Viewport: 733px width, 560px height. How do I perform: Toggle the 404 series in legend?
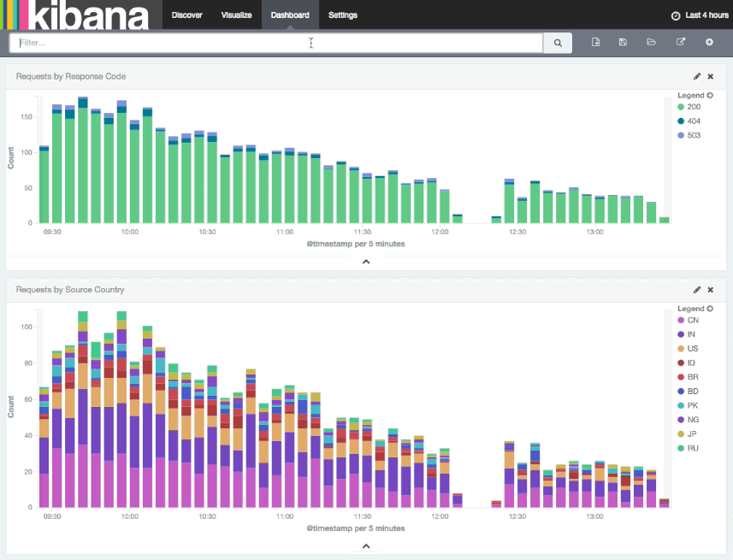coord(694,121)
